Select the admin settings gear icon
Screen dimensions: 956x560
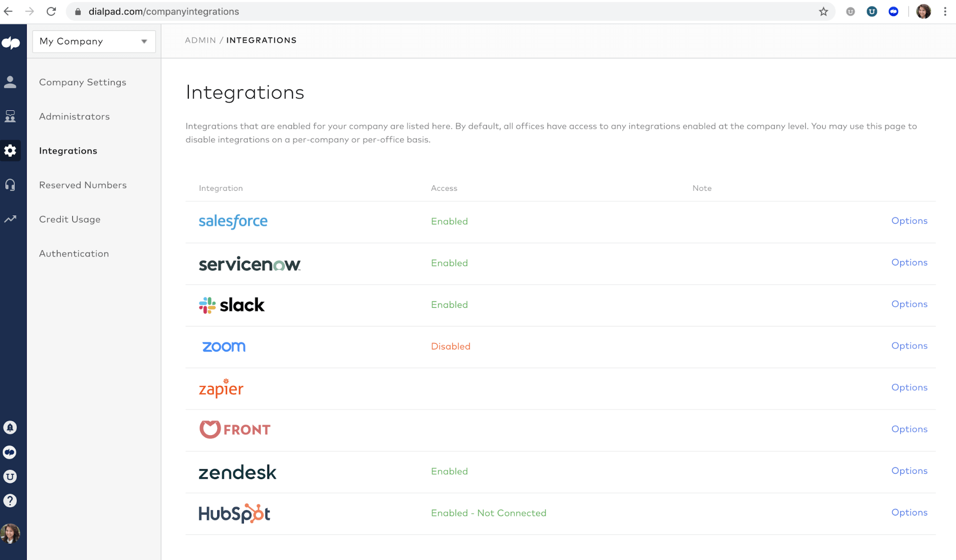point(10,151)
